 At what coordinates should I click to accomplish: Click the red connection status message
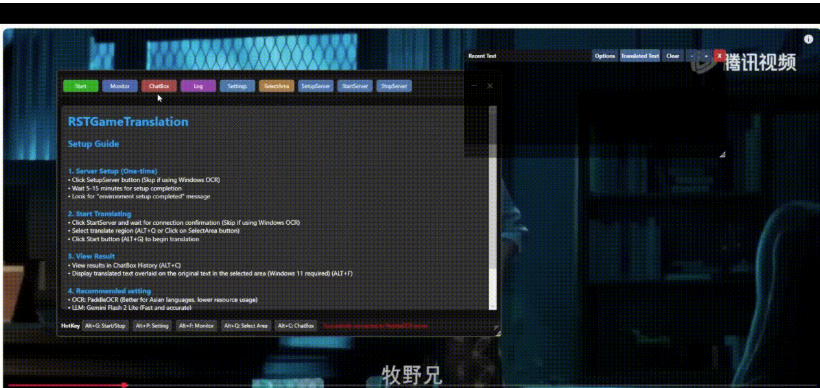click(x=375, y=326)
